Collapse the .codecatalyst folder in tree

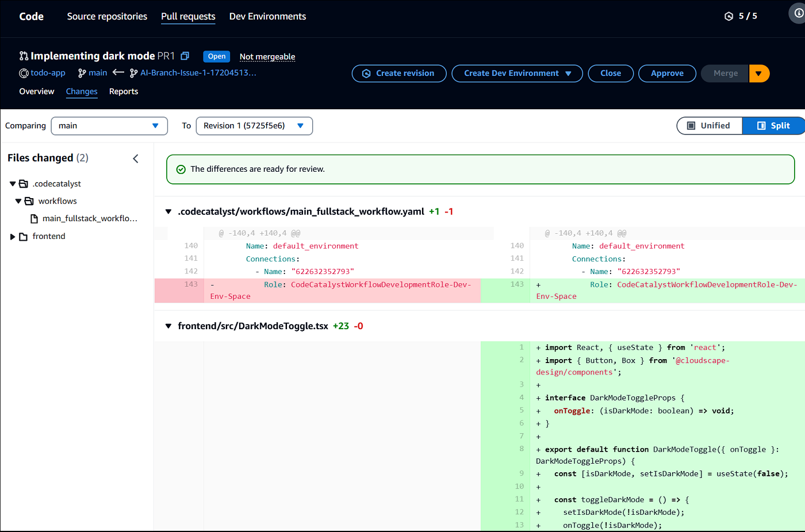[13, 184]
